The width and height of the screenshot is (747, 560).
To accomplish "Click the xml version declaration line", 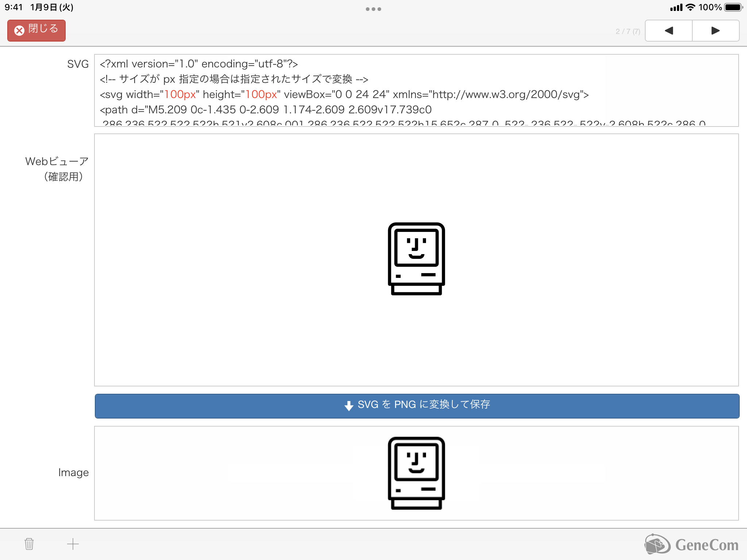I will 199,64.
